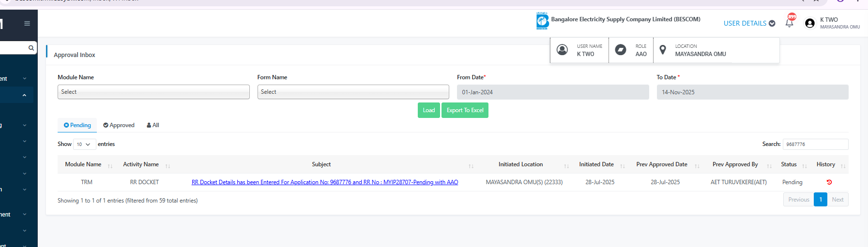The width and height of the screenshot is (868, 247).
Task: Change Show entries count dropdown
Action: coord(84,144)
